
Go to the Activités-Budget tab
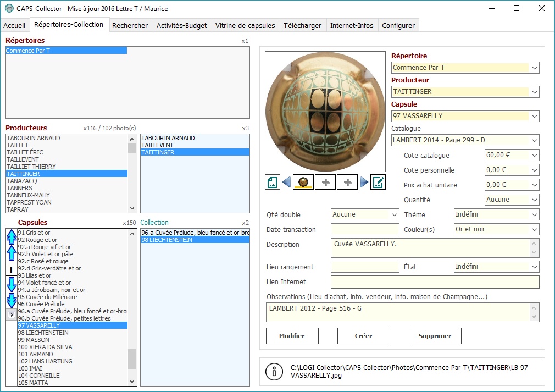(181, 25)
